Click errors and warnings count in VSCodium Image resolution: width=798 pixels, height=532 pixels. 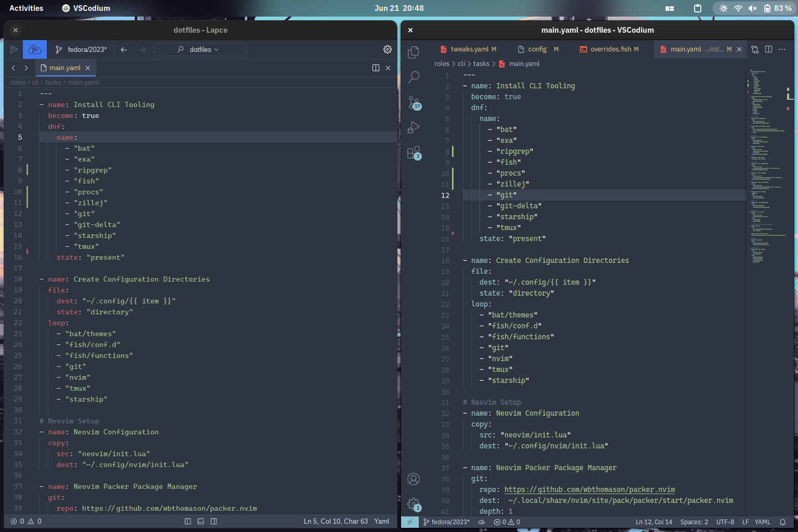click(x=507, y=522)
